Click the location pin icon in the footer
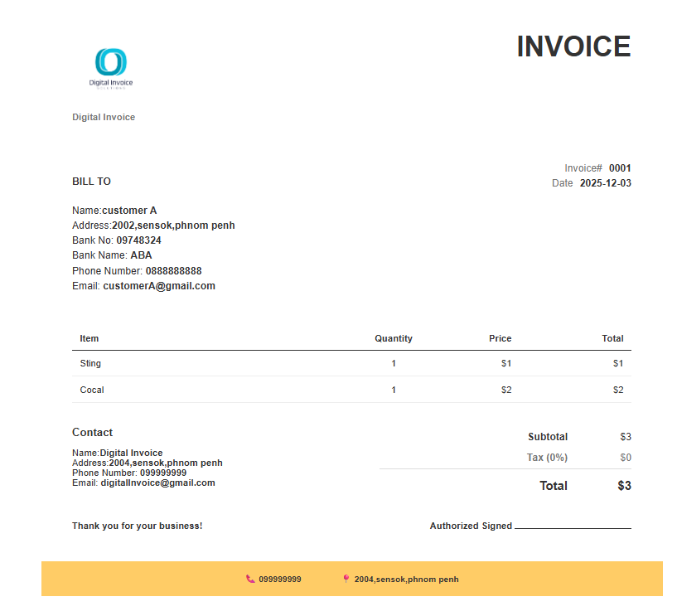The width and height of the screenshot is (677, 616). point(346,579)
